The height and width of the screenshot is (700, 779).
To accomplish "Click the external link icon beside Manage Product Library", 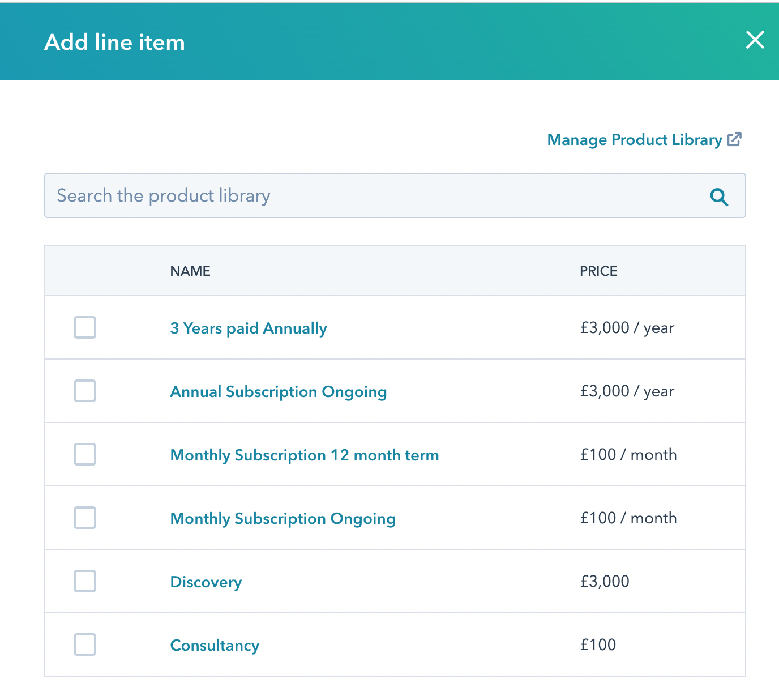I will click(x=735, y=139).
